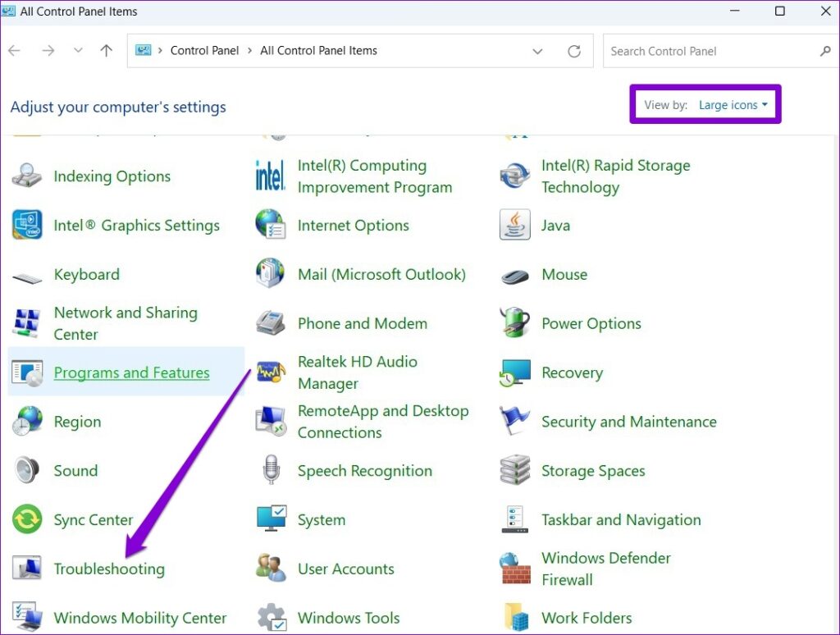Select Control Panel in the breadcrumb path
The image size is (840, 635).
(x=204, y=50)
